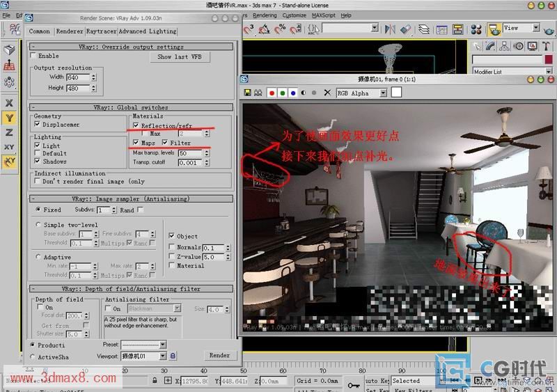Click the Spinner Snap toggle icon

[295, 29]
